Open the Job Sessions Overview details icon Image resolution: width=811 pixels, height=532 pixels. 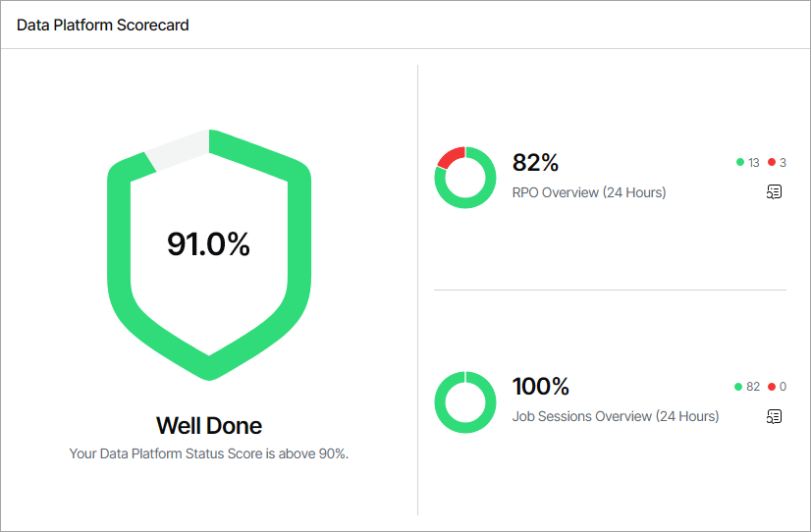(x=774, y=416)
